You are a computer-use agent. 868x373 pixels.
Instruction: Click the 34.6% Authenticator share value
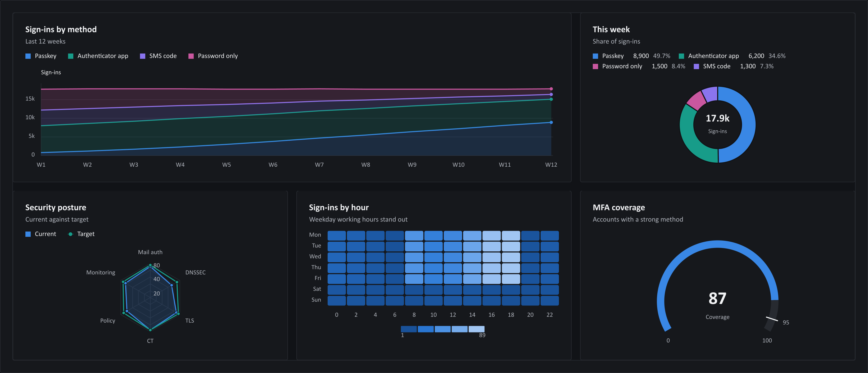point(777,56)
